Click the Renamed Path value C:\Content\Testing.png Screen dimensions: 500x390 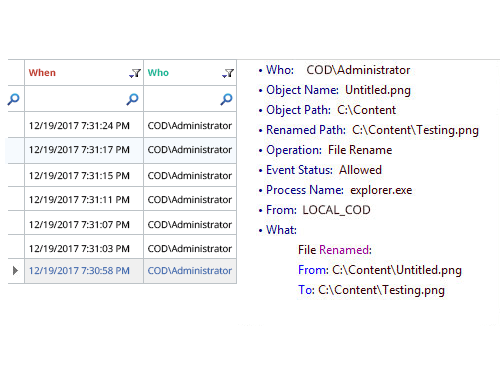(x=415, y=130)
